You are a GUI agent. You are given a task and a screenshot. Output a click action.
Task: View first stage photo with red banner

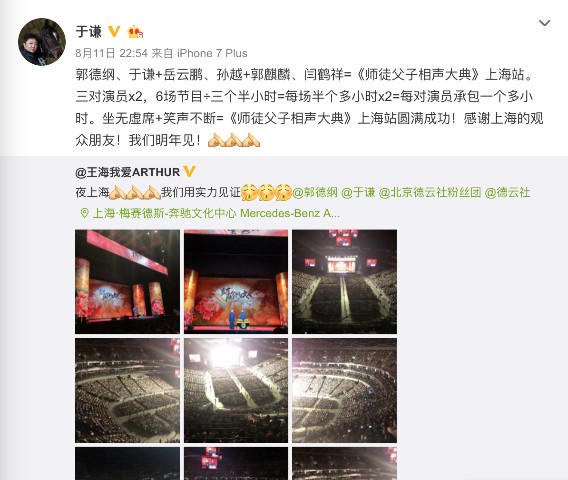[127, 281]
